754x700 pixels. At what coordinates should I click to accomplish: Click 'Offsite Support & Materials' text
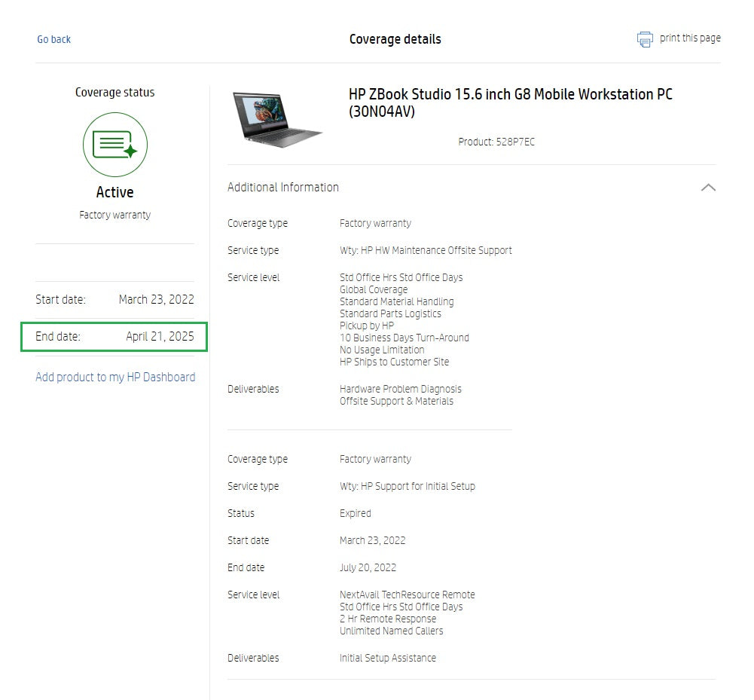click(397, 401)
